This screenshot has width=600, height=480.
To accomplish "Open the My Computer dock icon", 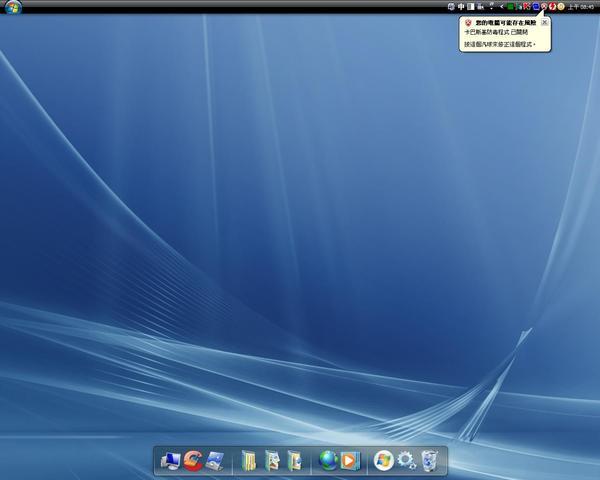I will pos(171,460).
